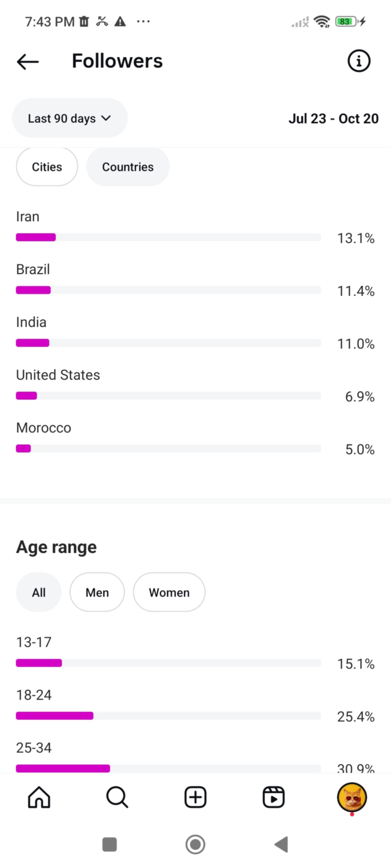The width and height of the screenshot is (391, 868).
Task: Tap the Jul 23 - Oct 20 date range
Action: coord(333,119)
